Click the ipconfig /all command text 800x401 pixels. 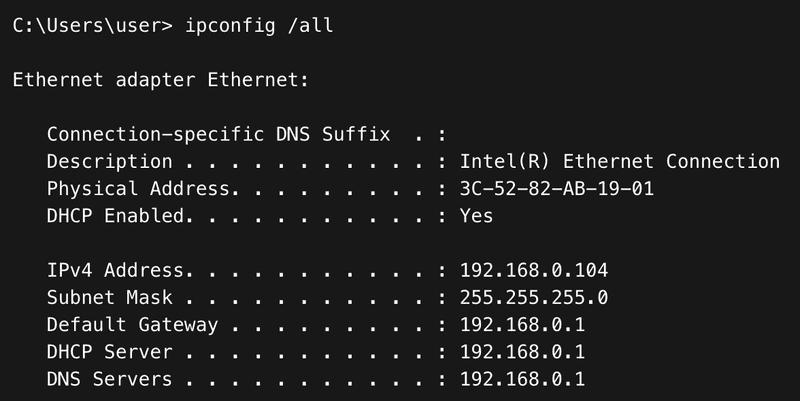[259, 26]
